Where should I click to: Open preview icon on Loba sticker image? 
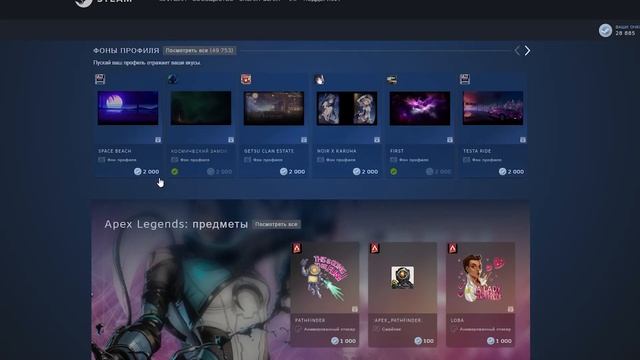pyautogui.click(x=510, y=309)
